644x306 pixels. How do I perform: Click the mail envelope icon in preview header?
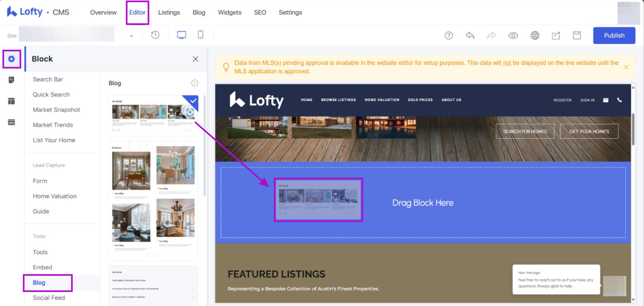(605, 100)
